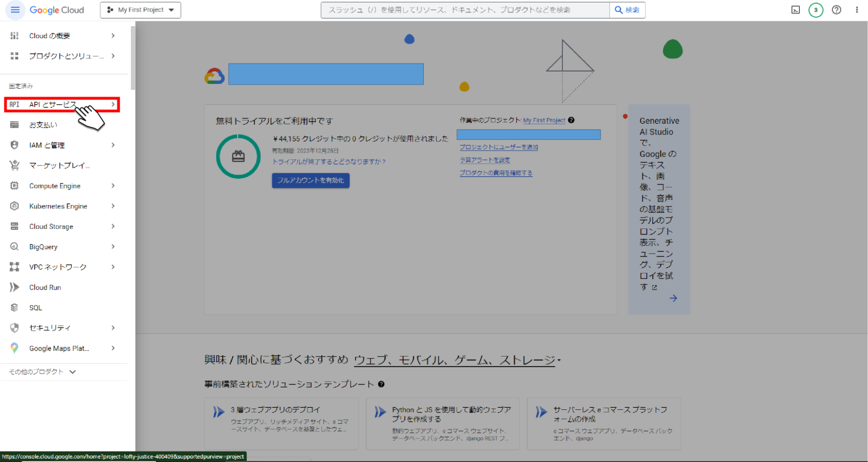Click the SQL database icon
This screenshot has height=462, width=868.
[x=14, y=308]
